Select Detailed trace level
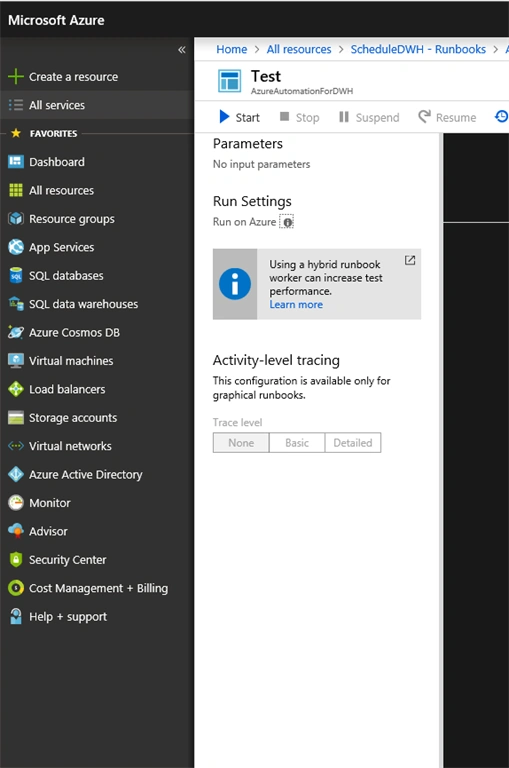 (353, 443)
